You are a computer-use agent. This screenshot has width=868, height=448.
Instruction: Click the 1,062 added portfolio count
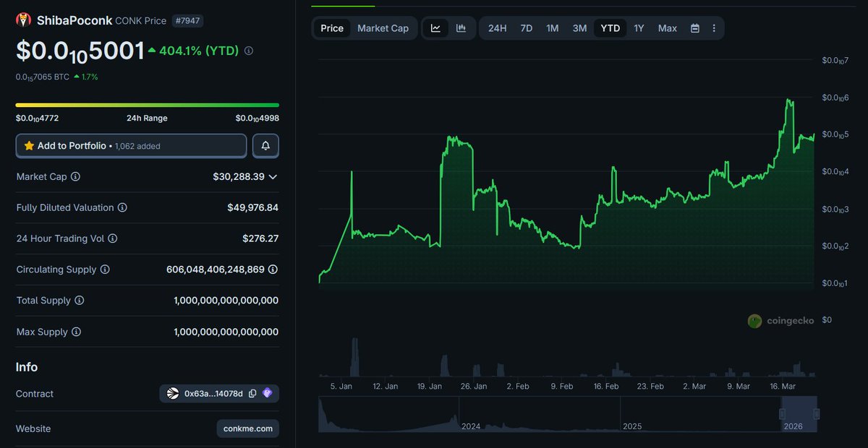(x=137, y=146)
